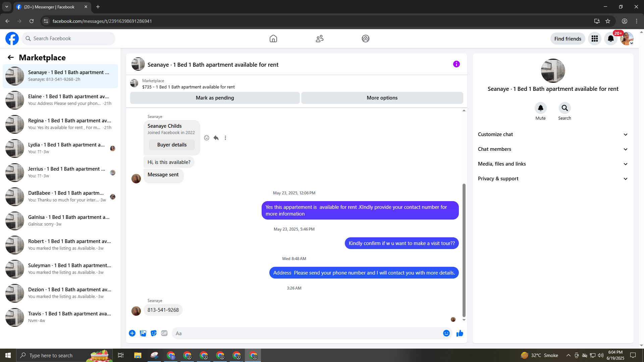644x362 pixels.
Task: Open Task View on the taskbar
Action: click(121, 355)
